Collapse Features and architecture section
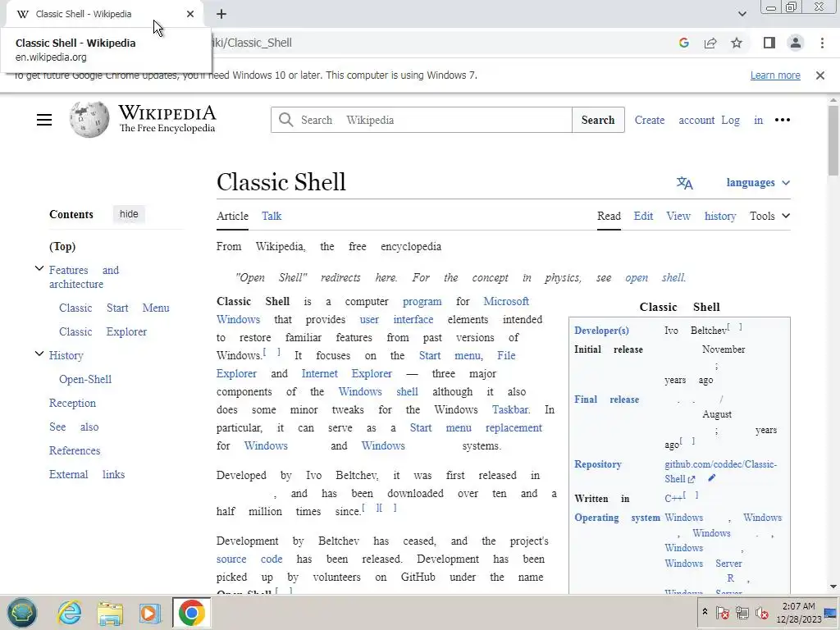 tap(39, 268)
